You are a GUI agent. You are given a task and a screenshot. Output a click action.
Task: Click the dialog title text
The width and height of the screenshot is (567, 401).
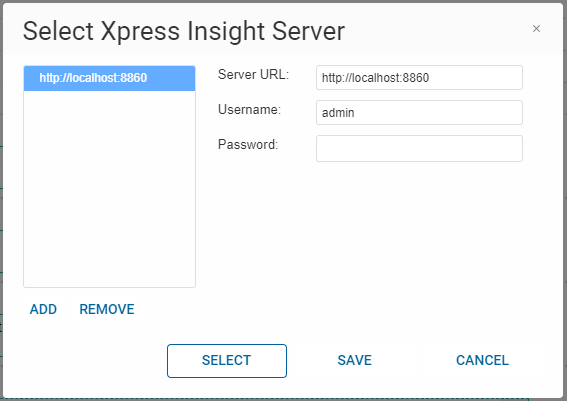tap(184, 31)
